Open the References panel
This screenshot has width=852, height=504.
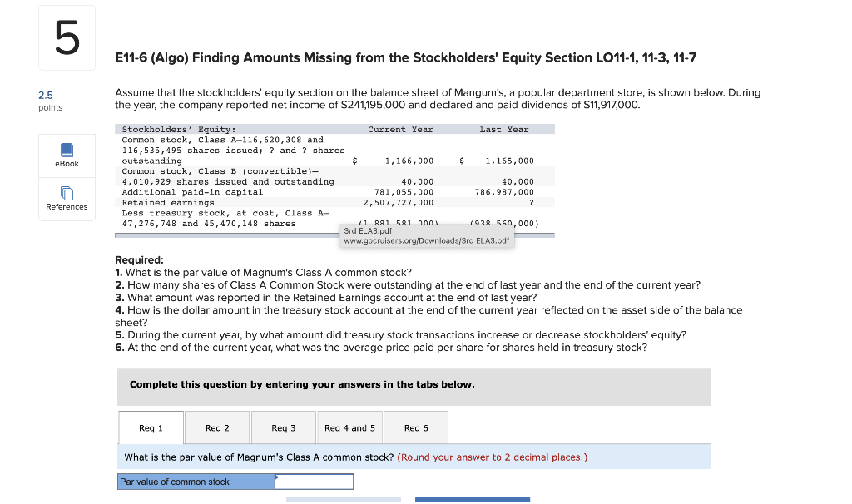(67, 200)
